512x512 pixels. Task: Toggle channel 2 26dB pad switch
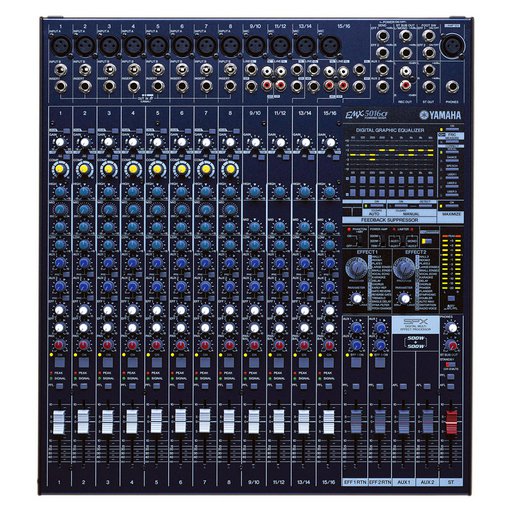(90, 130)
